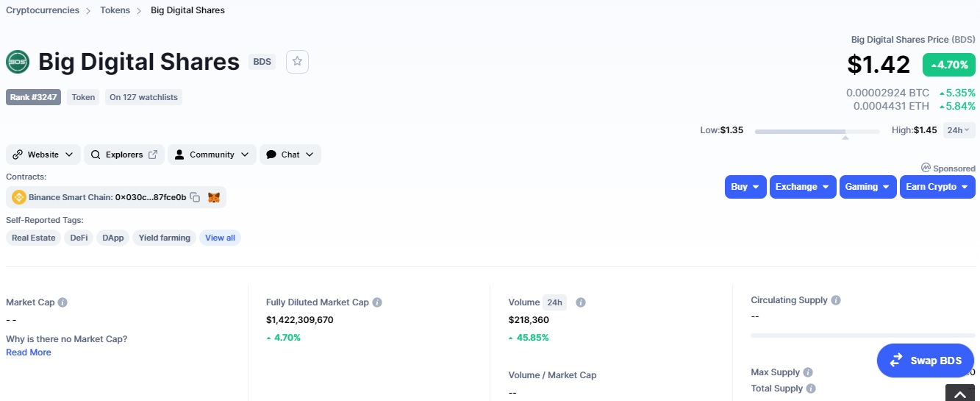Click the Swap BDS button
The width and height of the screenshot is (980, 401).
pyautogui.click(x=926, y=361)
